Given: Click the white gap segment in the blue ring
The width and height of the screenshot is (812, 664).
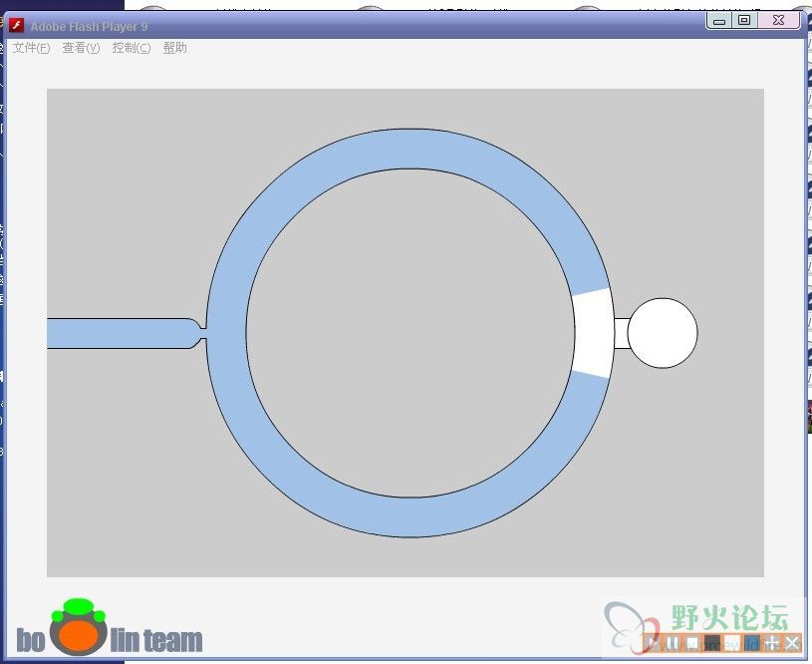Looking at the screenshot, I should [x=594, y=333].
